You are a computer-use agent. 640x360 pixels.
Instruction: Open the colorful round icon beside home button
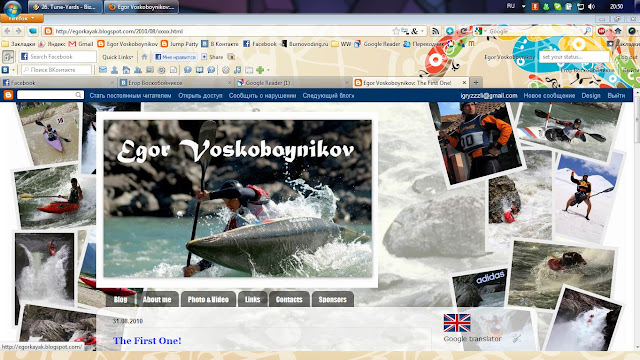(632, 31)
